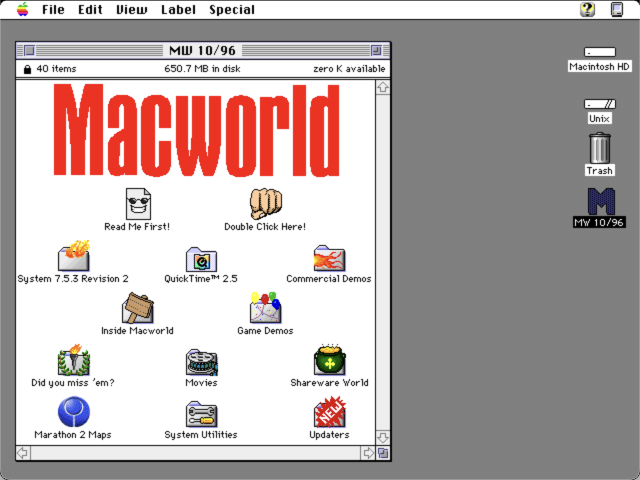Viewport: 640px width, 480px height.
Task: Select the Read Me First! document icon
Action: pos(138,204)
